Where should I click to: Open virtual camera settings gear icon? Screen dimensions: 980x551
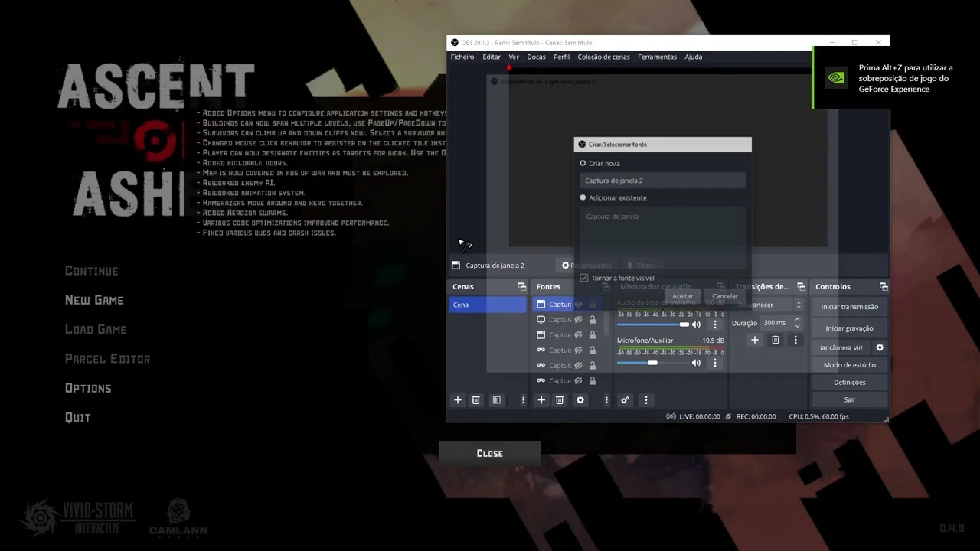pos(880,347)
